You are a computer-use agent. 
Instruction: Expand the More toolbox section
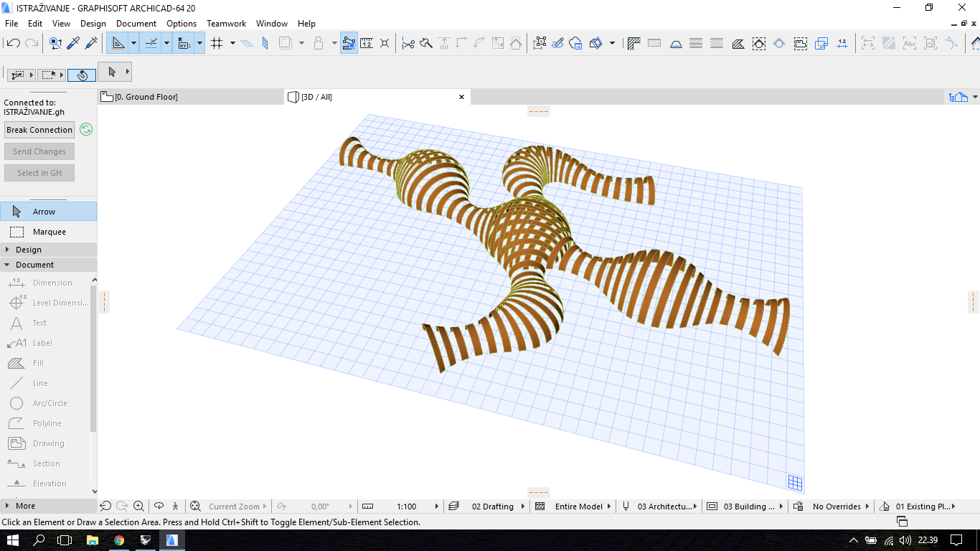pyautogui.click(x=48, y=506)
